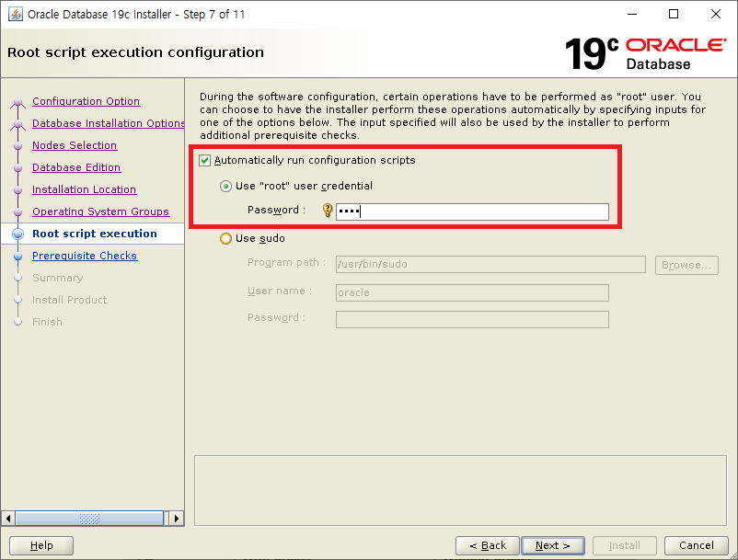
Task: Click the sudo User name field
Action: point(472,292)
